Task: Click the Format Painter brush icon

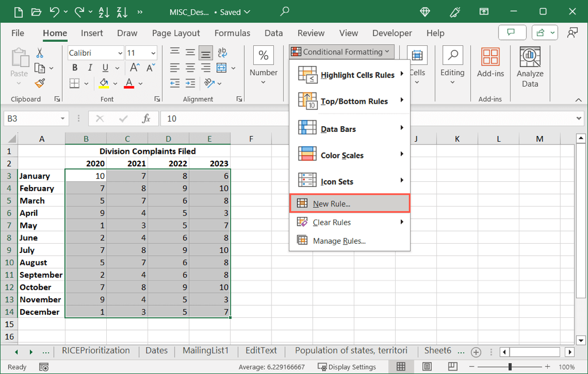Action: coord(40,84)
